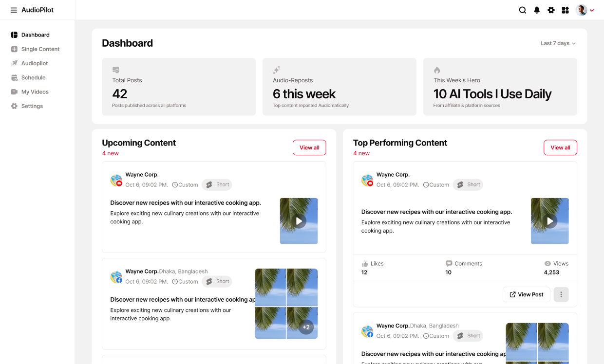Viewport: 604px width, 364px height.
Task: Expand the Last 7 days dropdown
Action: (x=558, y=43)
